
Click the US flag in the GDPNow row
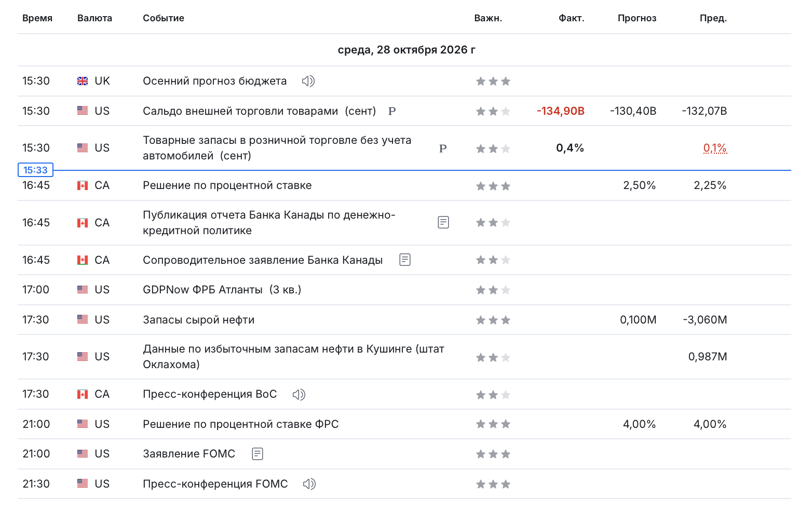click(x=83, y=290)
